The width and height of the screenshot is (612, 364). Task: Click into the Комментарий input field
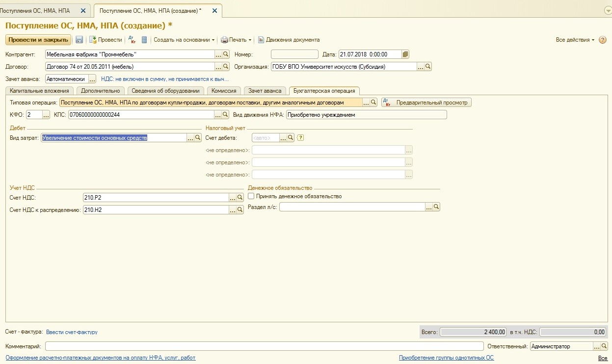point(264,346)
